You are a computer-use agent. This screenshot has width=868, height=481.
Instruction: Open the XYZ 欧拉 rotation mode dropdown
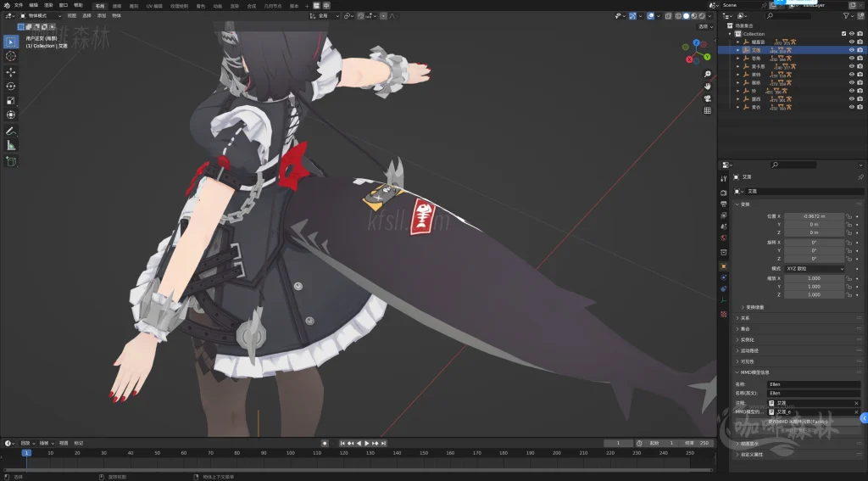pyautogui.click(x=815, y=268)
